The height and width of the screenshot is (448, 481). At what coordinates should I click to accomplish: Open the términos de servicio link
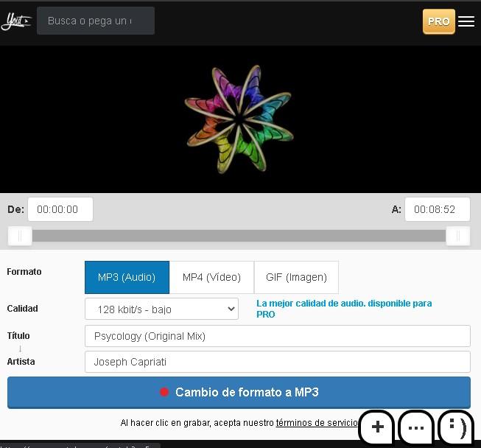[x=317, y=423]
